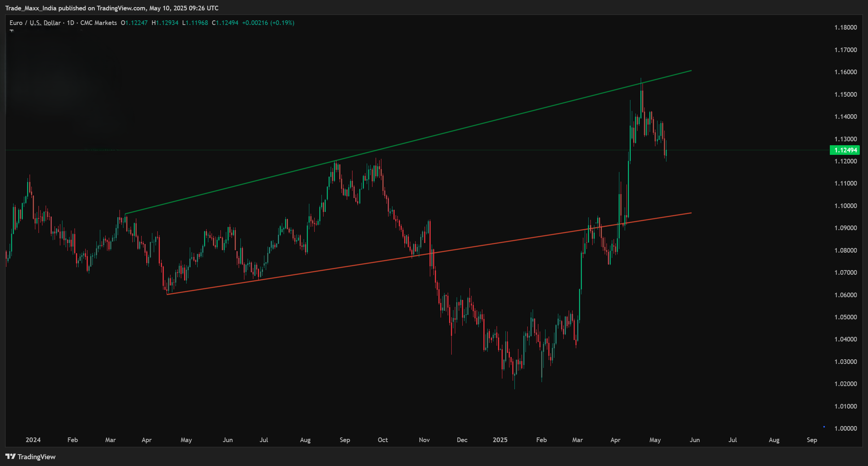The height and width of the screenshot is (466, 868).
Task: Click the low value L1.11968 in the legend
Action: click(194, 22)
